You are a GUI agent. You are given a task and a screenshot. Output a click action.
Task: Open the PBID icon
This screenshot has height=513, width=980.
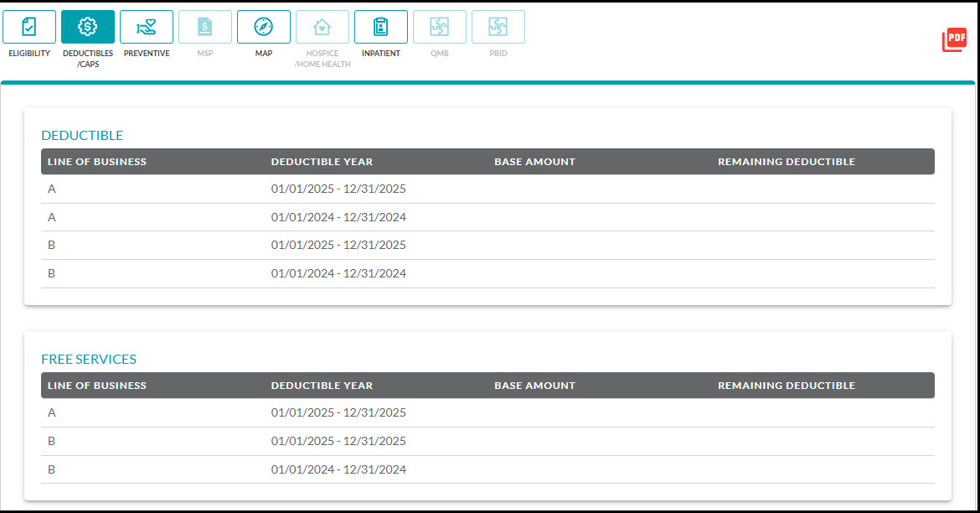pyautogui.click(x=498, y=26)
